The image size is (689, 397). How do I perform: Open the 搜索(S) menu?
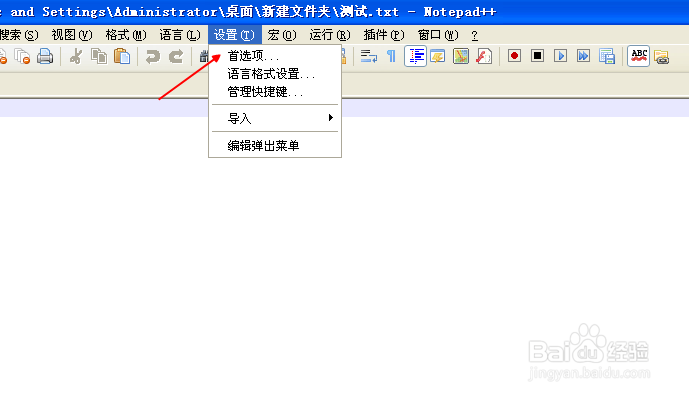click(x=19, y=35)
